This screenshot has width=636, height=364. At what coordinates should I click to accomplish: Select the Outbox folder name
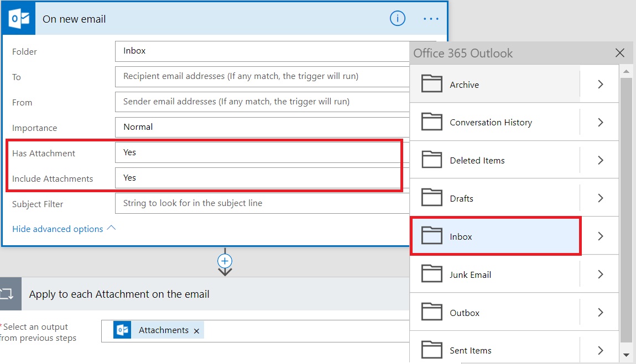point(465,313)
